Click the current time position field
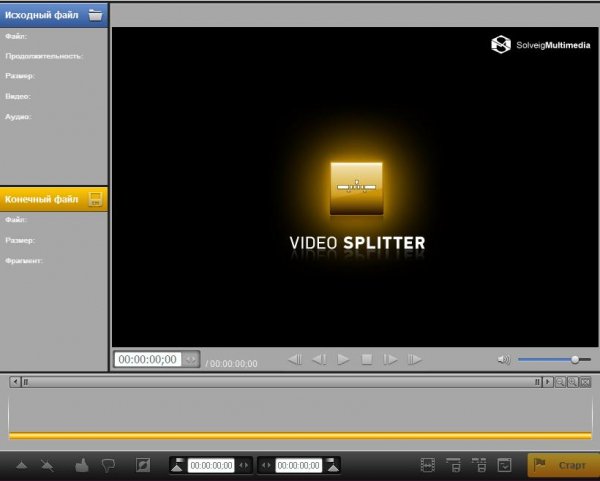 click(148, 359)
